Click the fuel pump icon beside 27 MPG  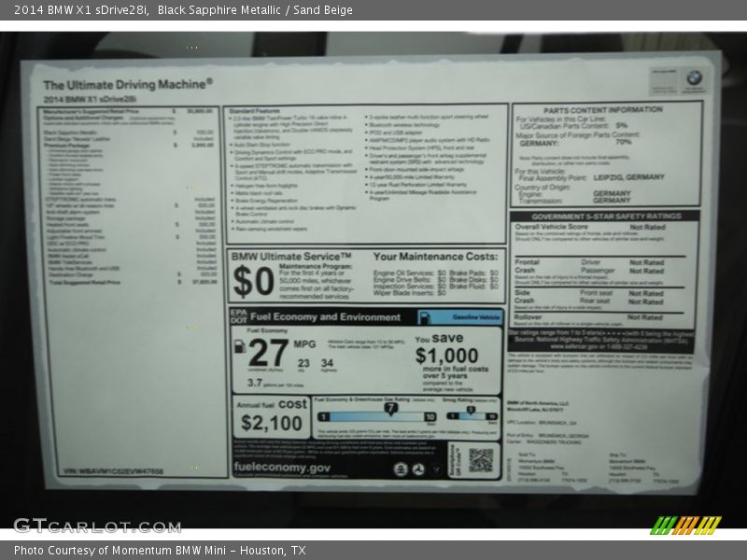[239, 346]
